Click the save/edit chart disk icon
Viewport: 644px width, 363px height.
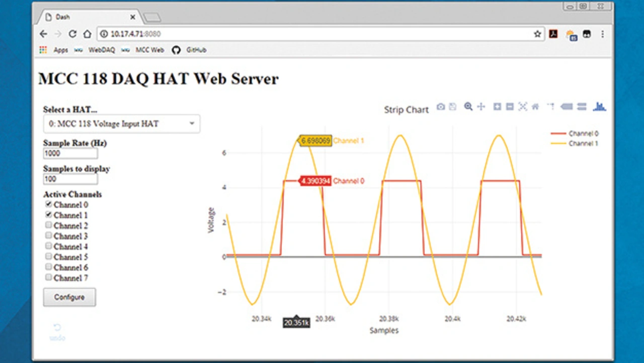tap(452, 107)
